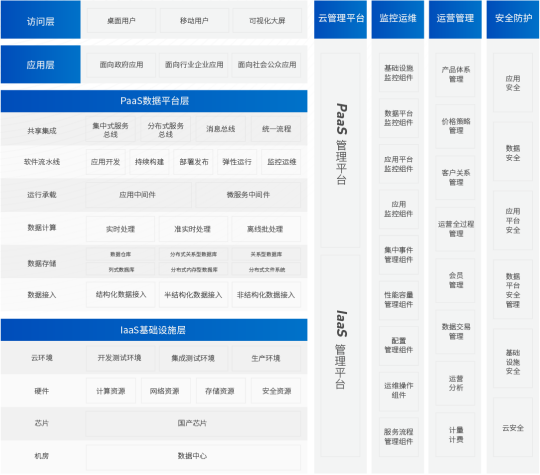The image size is (540, 475).
Task: Open the 云管理平台 column header
Action: 340,19
